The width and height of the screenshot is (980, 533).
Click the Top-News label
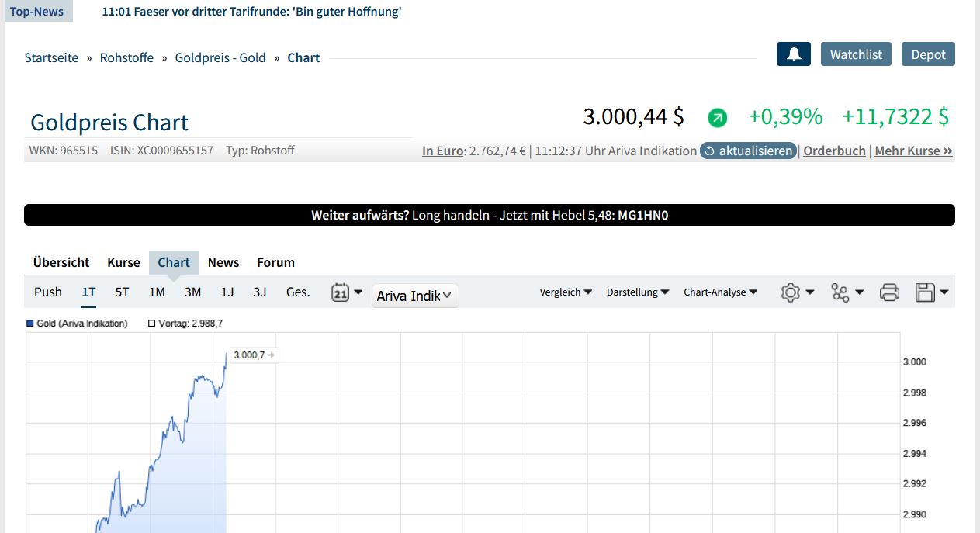click(37, 11)
